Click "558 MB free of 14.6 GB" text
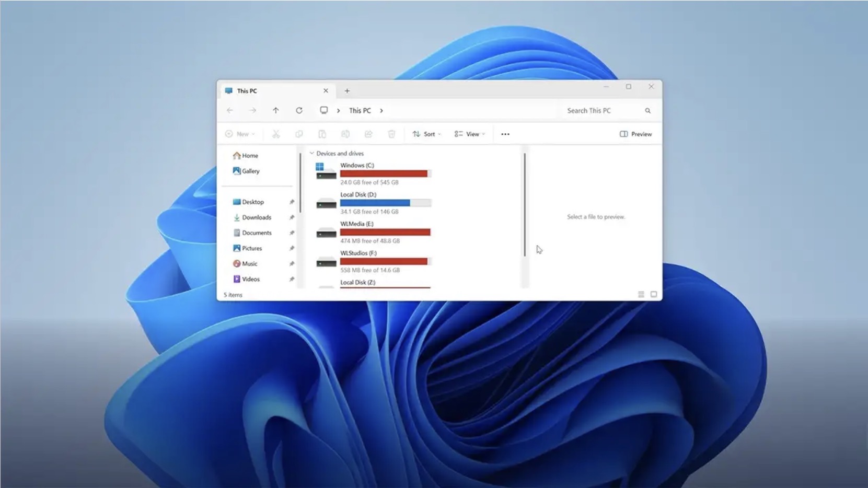 coord(370,271)
